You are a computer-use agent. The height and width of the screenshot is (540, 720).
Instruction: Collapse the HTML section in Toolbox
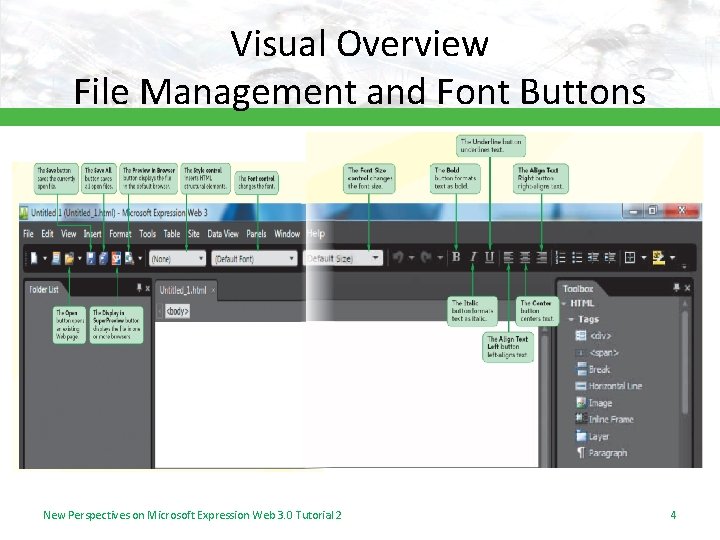(564, 304)
